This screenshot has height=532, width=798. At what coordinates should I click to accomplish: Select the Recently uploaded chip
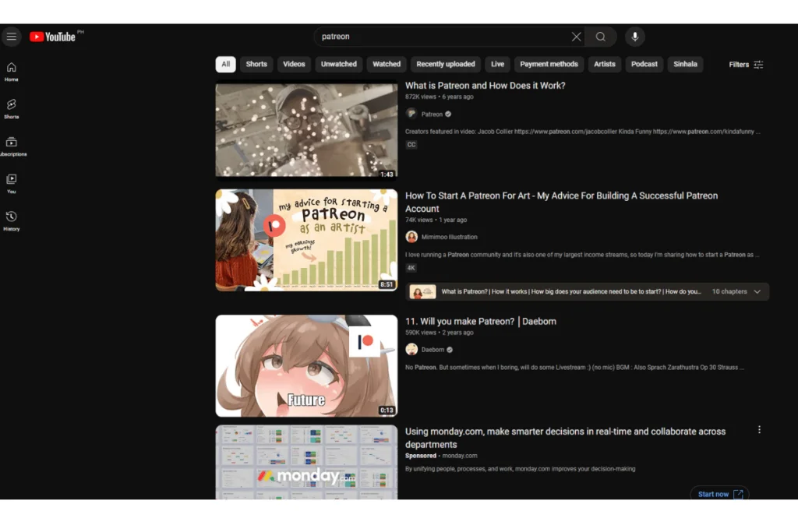point(445,64)
